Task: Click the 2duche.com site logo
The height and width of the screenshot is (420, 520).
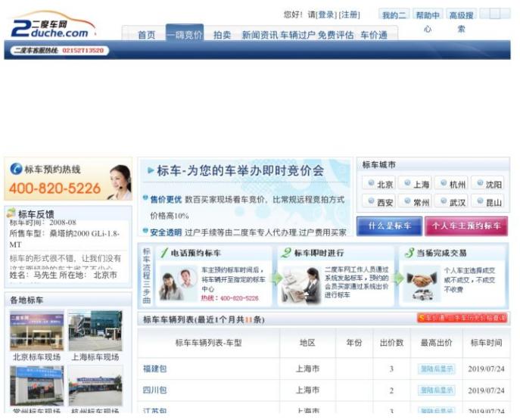Action: click(x=53, y=25)
